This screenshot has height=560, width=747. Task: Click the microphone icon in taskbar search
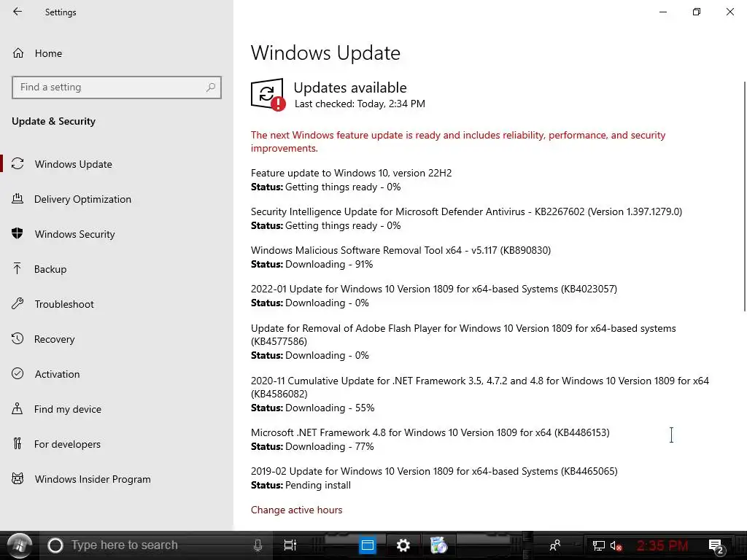[x=258, y=545]
